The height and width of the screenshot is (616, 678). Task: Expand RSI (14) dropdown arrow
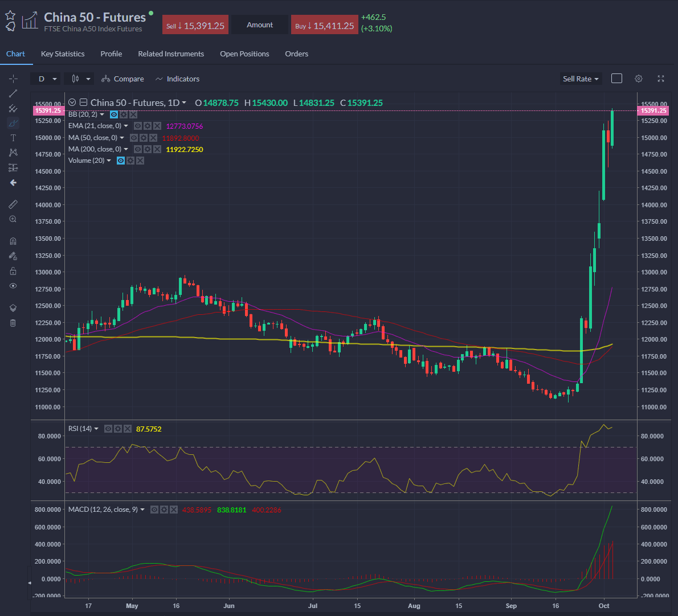(x=96, y=429)
